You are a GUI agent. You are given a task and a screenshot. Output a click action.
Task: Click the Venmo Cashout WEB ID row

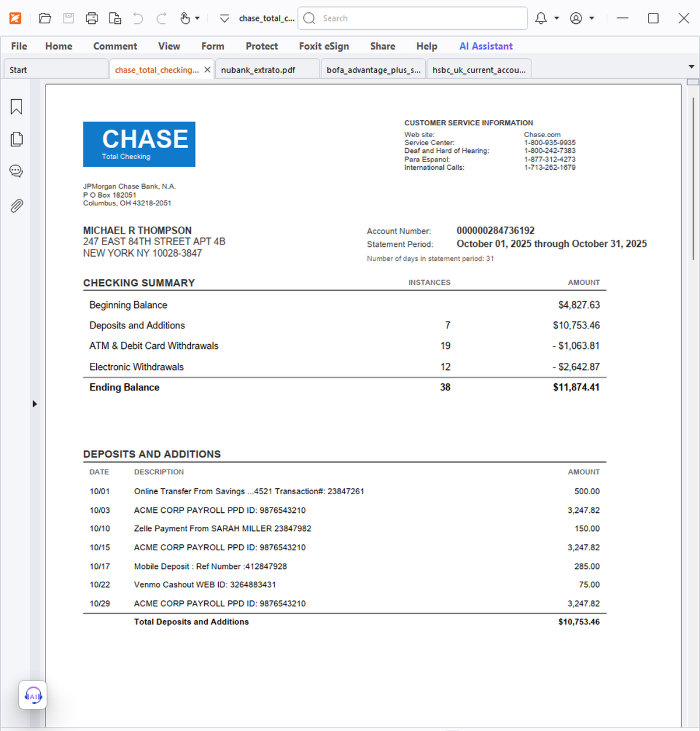click(x=344, y=585)
